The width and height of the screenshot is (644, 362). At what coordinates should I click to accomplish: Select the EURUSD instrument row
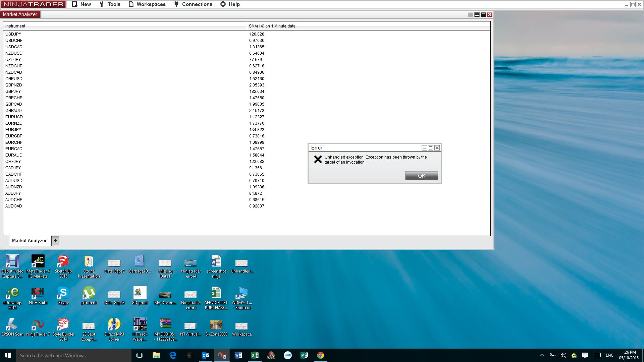tap(14, 117)
